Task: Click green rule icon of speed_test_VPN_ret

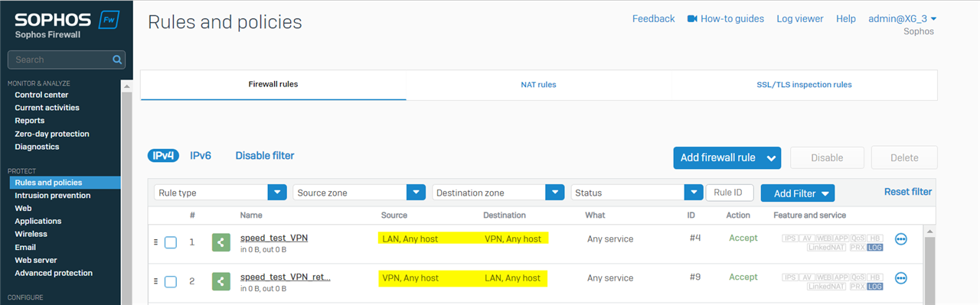Action: (x=220, y=281)
